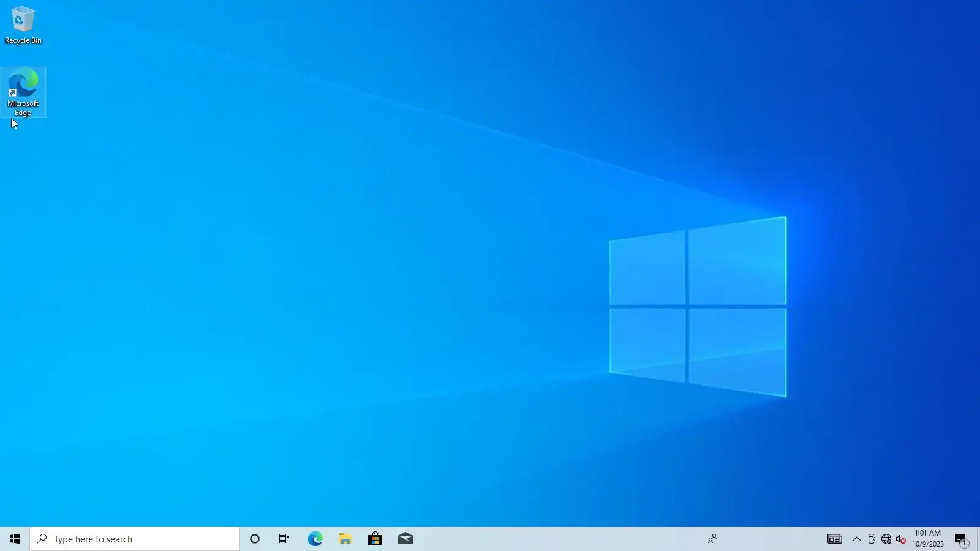Open the People icon on the taskbar
The height and width of the screenshot is (551, 980).
point(712,539)
